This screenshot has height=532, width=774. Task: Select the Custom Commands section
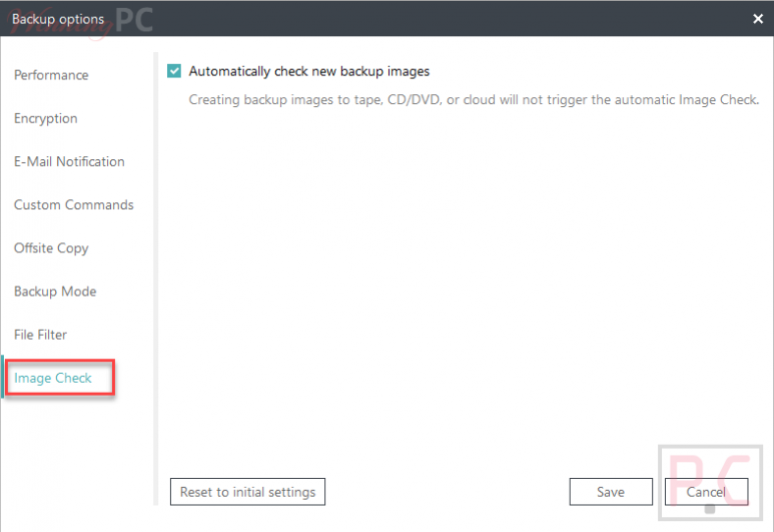pyautogui.click(x=74, y=205)
